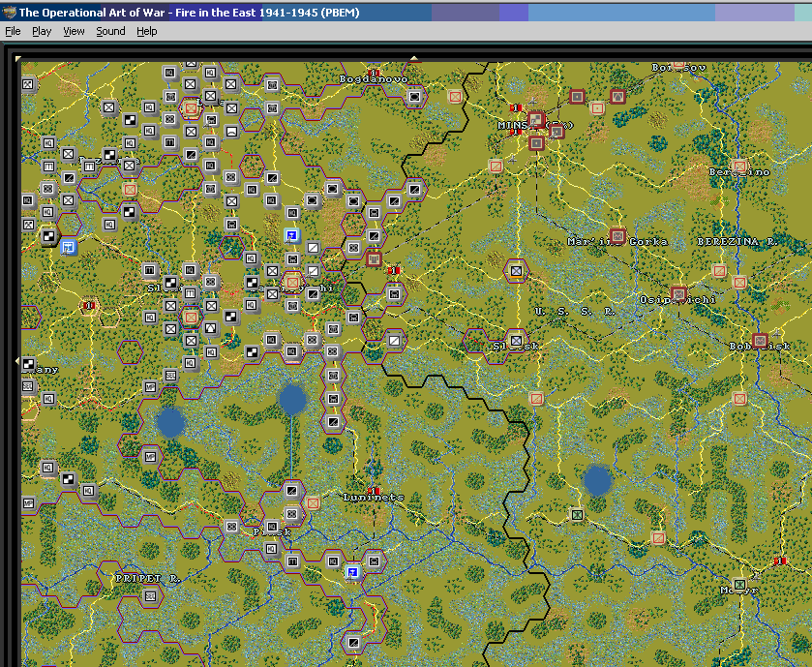Select the pink infantry unit northwest of Minsk
812x667 pixels.
(455, 96)
